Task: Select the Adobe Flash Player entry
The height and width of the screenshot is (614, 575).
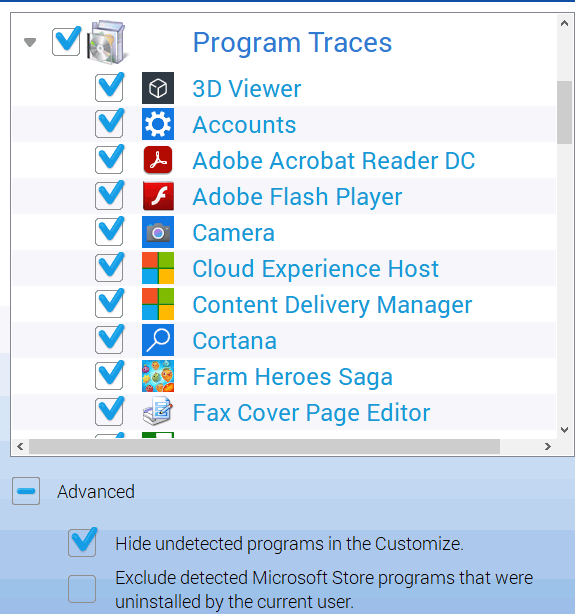Action: click(297, 196)
